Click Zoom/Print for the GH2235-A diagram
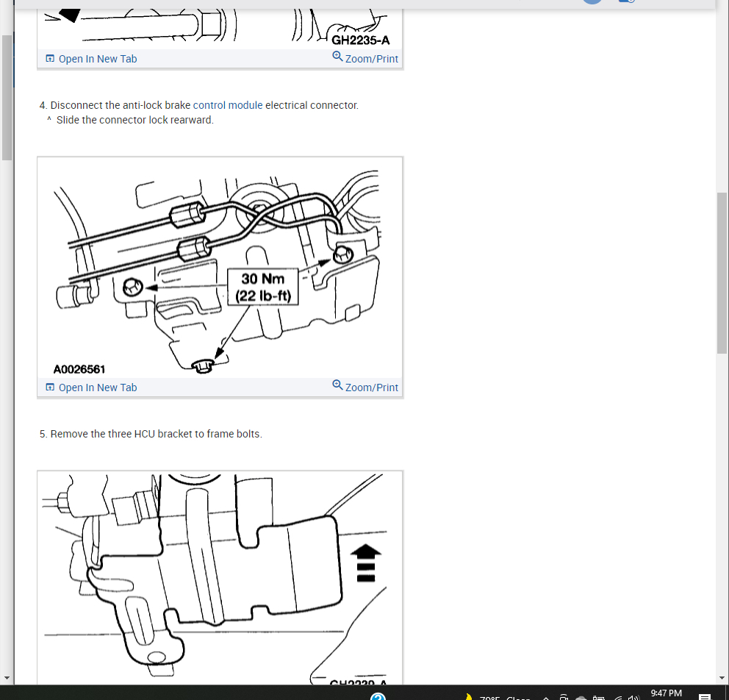The width and height of the screenshot is (729, 700). coord(365,58)
